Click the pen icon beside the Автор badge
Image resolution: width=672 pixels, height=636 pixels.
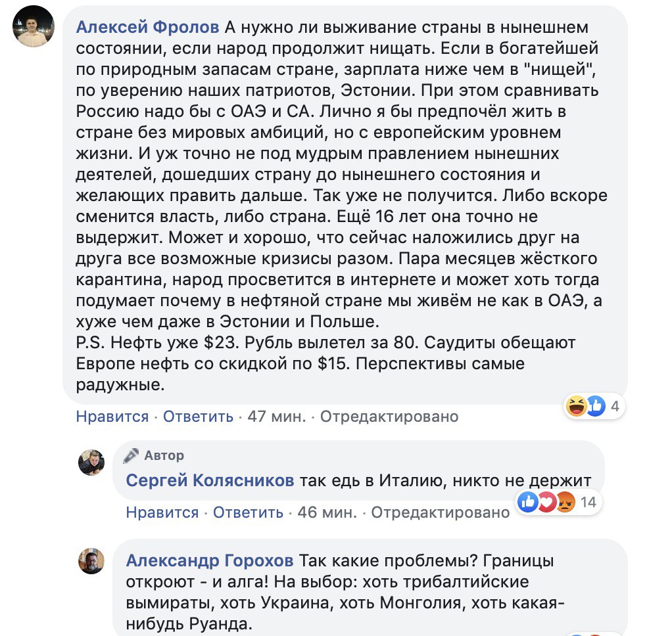[x=132, y=455]
